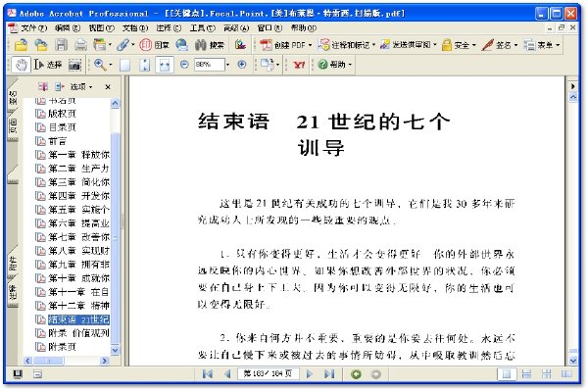This screenshot has width=588, height=391.
Task: Switch to Continuous-Facing page layout
Action: pyautogui.click(x=547, y=373)
